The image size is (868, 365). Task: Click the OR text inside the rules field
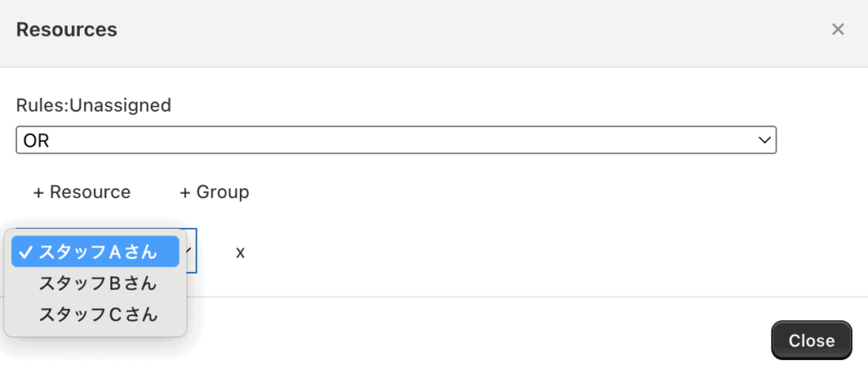click(x=36, y=141)
